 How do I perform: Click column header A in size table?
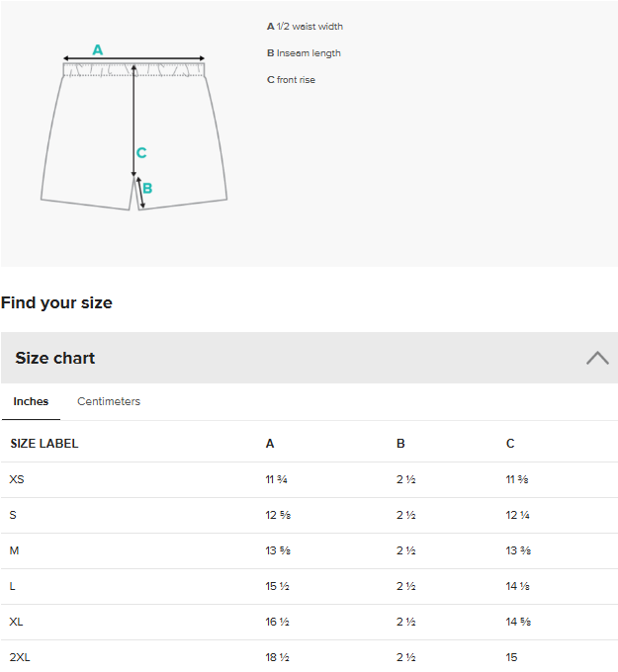[x=270, y=444]
